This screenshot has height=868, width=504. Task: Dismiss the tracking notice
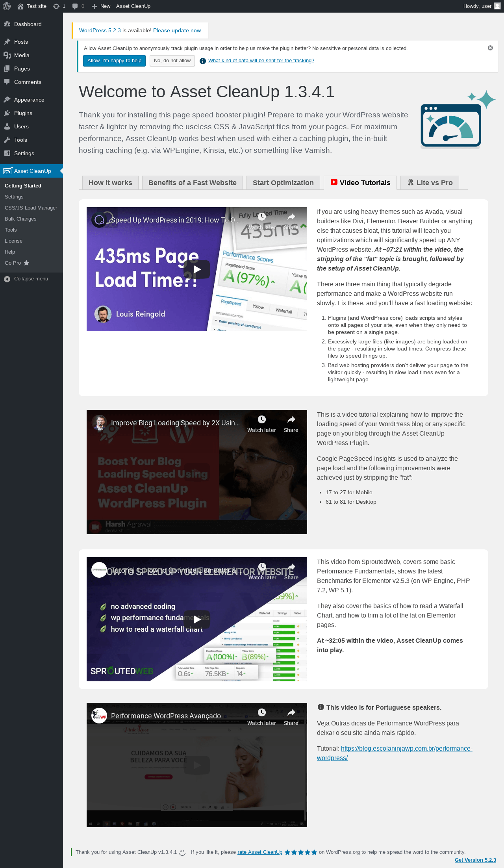point(490,48)
